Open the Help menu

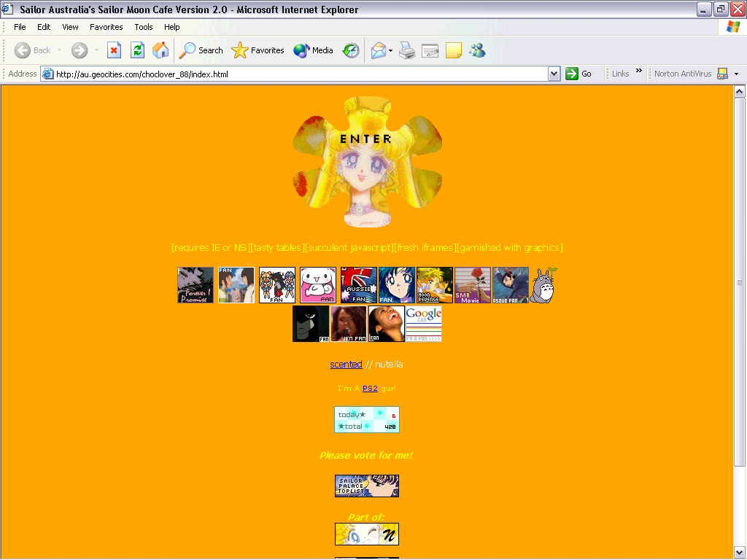[172, 27]
